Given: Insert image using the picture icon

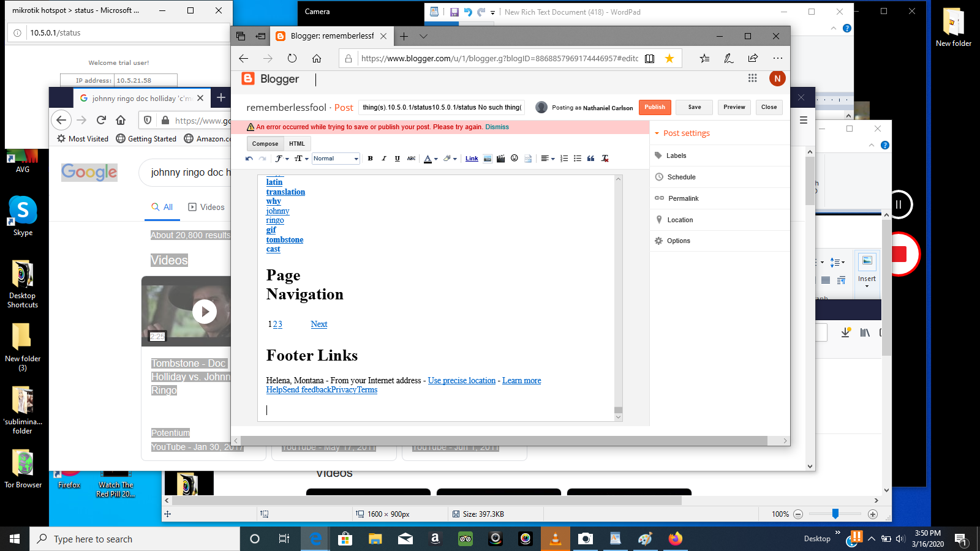Looking at the screenshot, I should 488,159.
